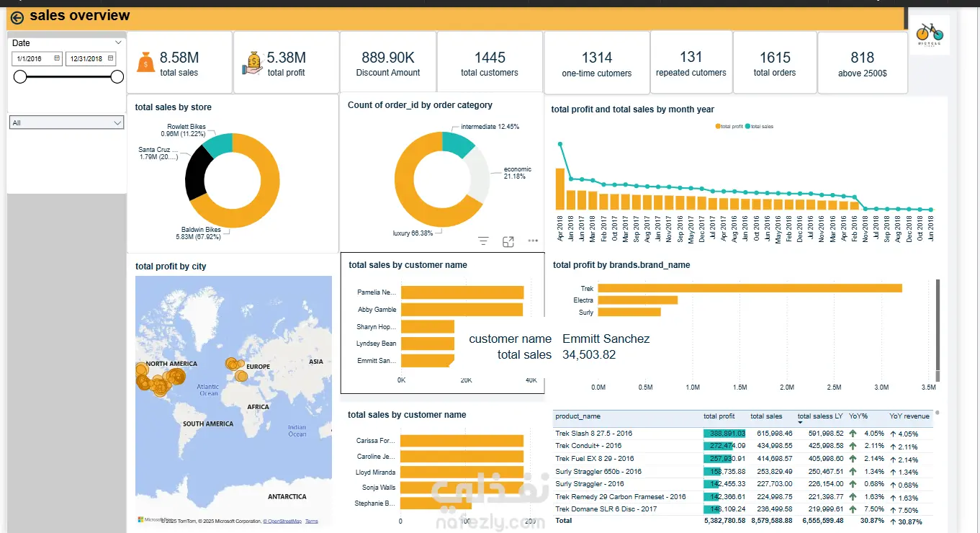Click the back arrow beside sales overview
Viewport: 980px width, 533px height.
point(17,17)
